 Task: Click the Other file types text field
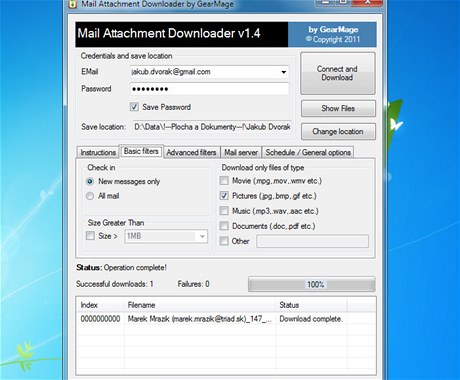tap(313, 241)
